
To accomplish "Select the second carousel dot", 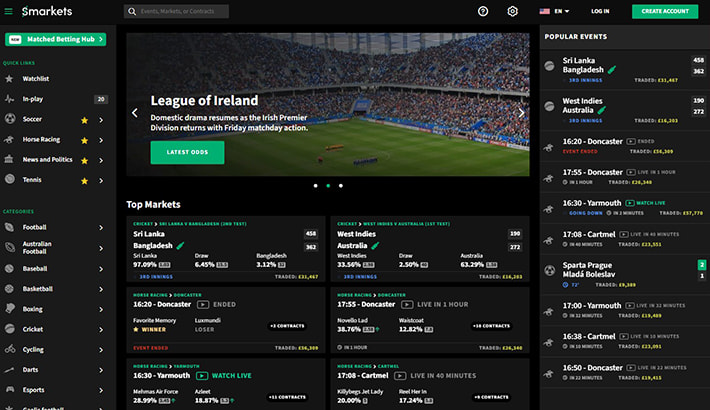I will (328, 186).
